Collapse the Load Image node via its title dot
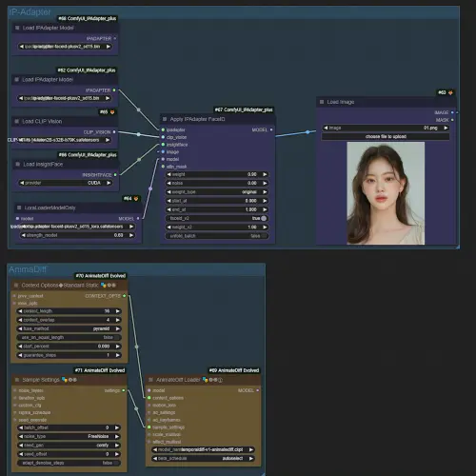This screenshot has height=476, width=476. tap(322, 102)
